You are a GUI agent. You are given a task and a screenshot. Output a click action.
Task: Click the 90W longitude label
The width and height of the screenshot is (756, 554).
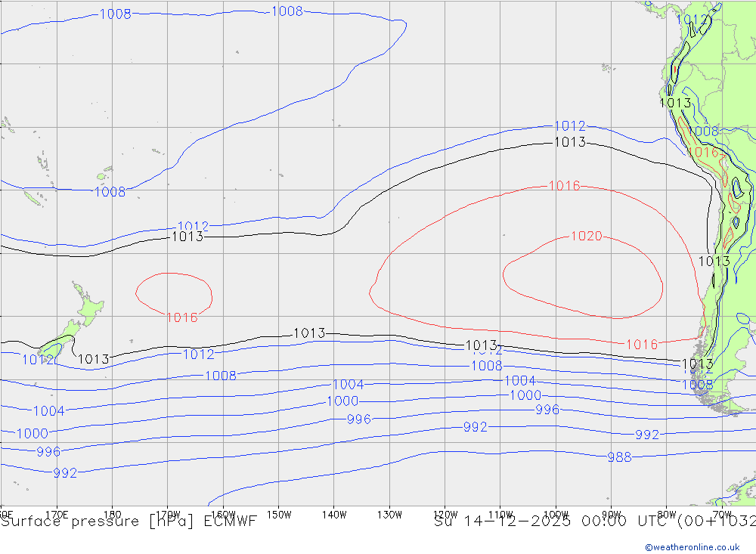(x=612, y=515)
